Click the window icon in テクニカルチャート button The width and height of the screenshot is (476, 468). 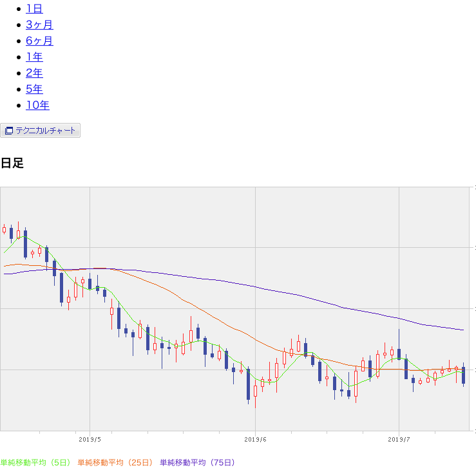(9, 131)
